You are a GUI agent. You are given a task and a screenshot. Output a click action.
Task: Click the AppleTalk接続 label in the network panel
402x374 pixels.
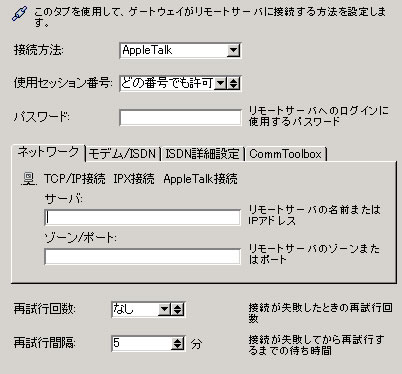click(200, 179)
